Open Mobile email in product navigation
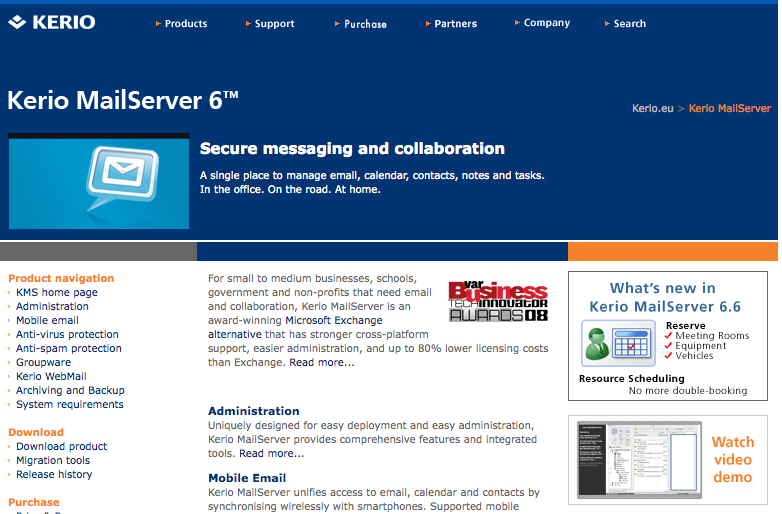Screen dimensions: 782x514 [x=47, y=320]
